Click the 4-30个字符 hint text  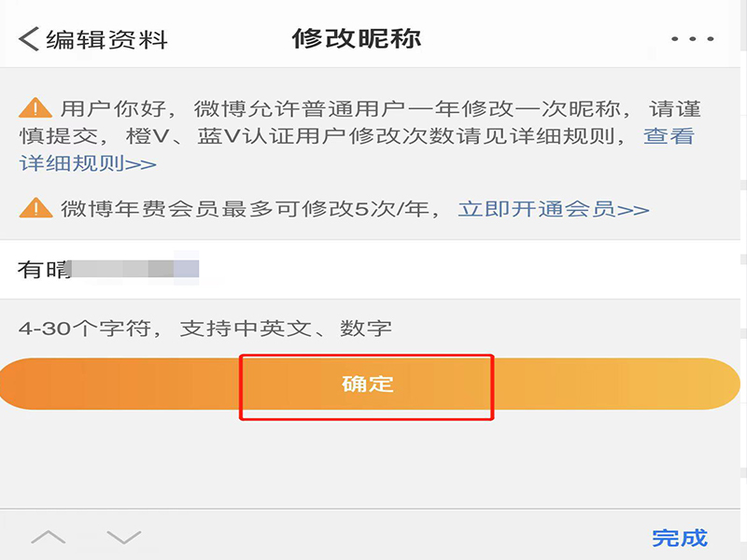tap(205, 328)
